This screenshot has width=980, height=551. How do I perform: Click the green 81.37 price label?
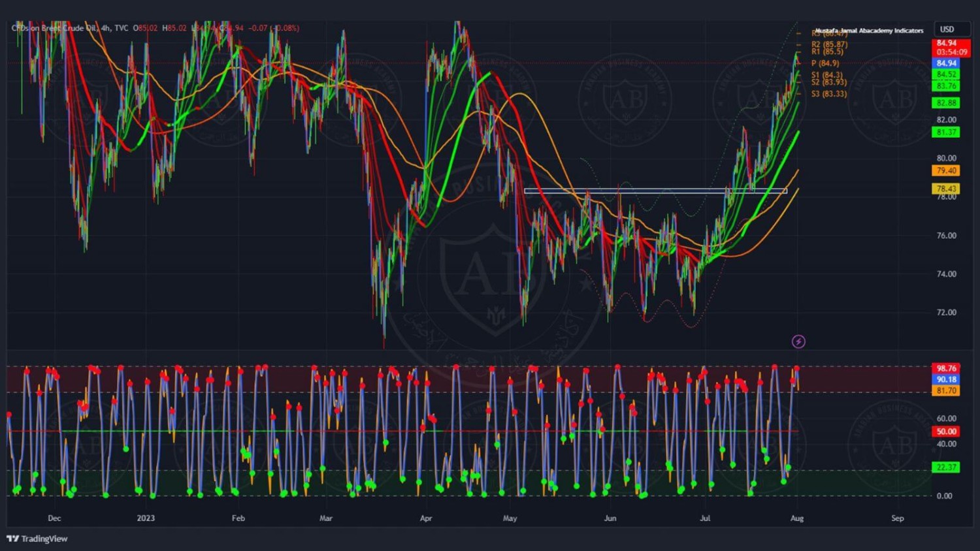[x=946, y=133]
